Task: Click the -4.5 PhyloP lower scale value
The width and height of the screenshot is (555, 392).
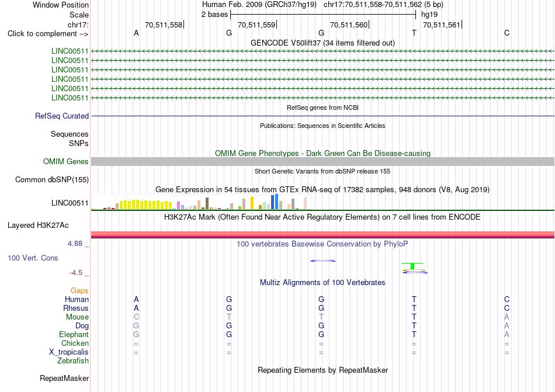Action: [x=76, y=273]
